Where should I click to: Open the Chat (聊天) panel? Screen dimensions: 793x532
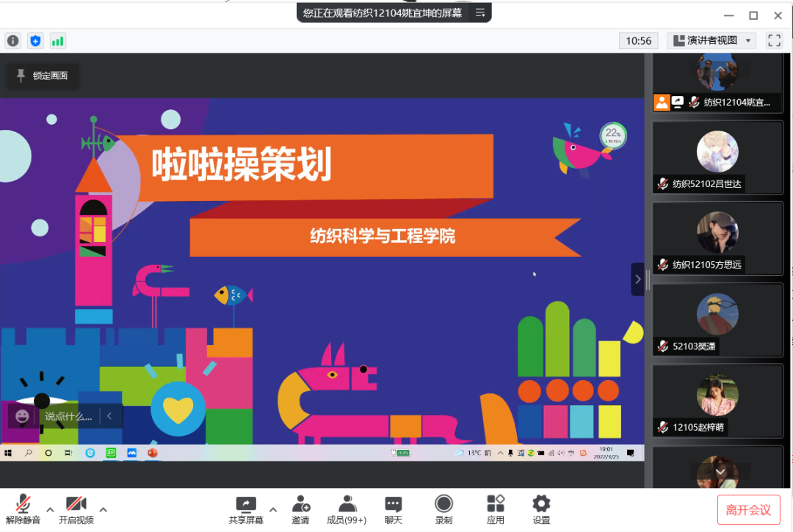(394, 509)
